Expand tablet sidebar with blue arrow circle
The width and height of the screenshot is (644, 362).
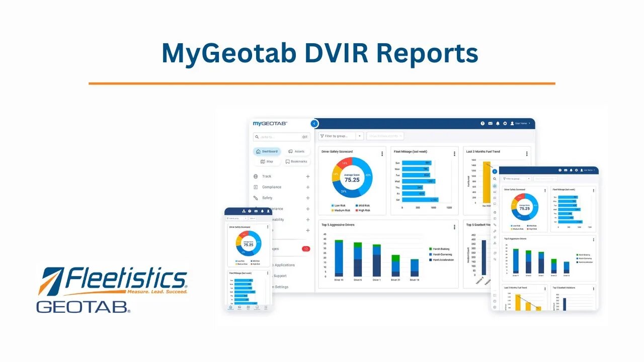pos(495,171)
